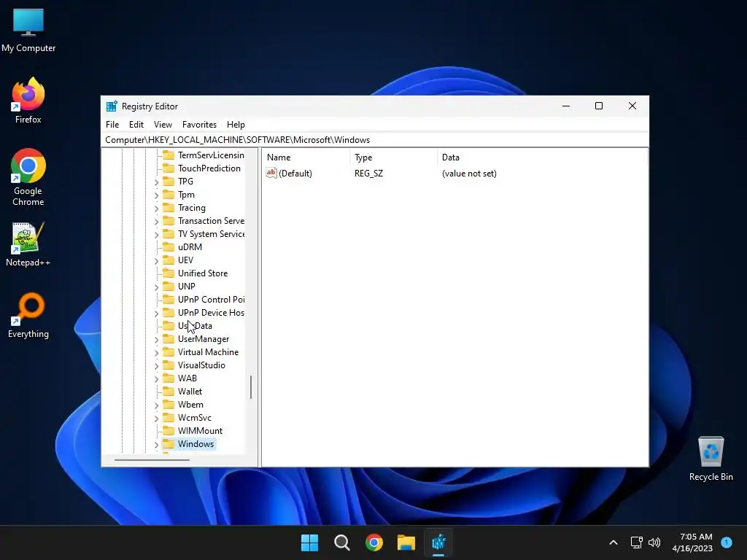
Task: Expand the UserManager key
Action: [x=156, y=340]
